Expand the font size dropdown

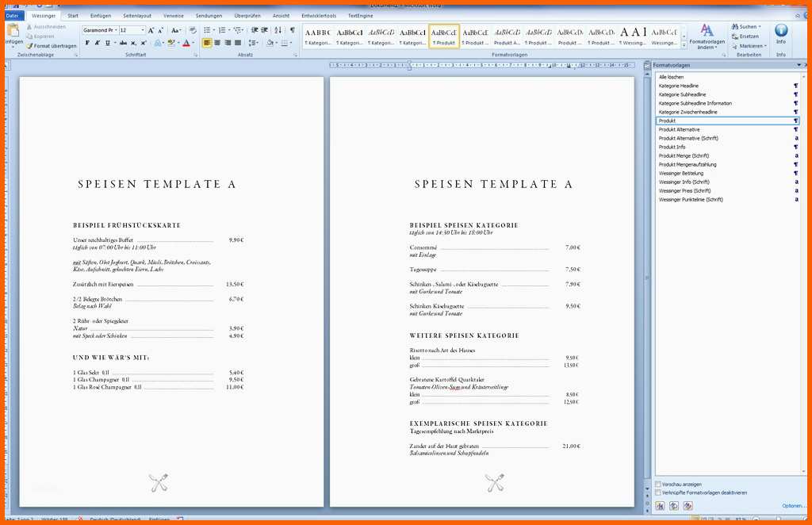(x=143, y=30)
